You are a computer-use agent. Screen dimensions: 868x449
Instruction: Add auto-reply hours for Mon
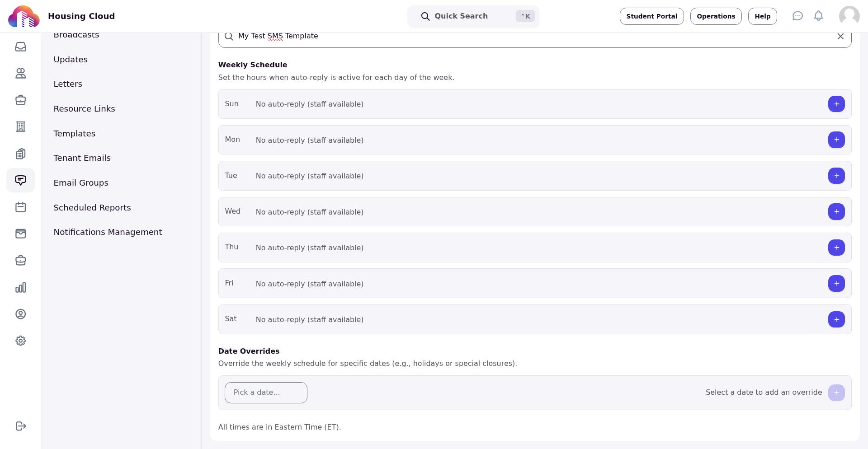(x=836, y=140)
